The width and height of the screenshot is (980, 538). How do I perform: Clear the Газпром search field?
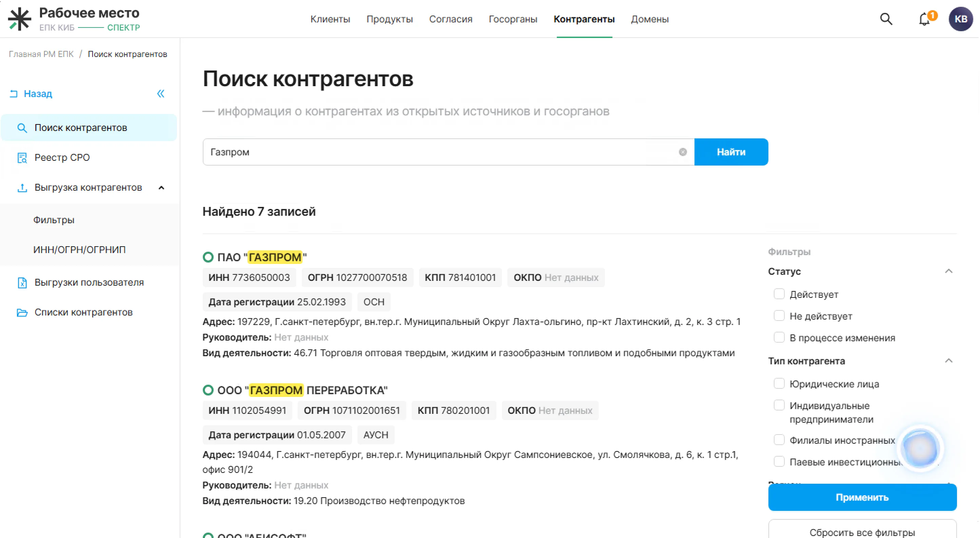[x=683, y=152]
